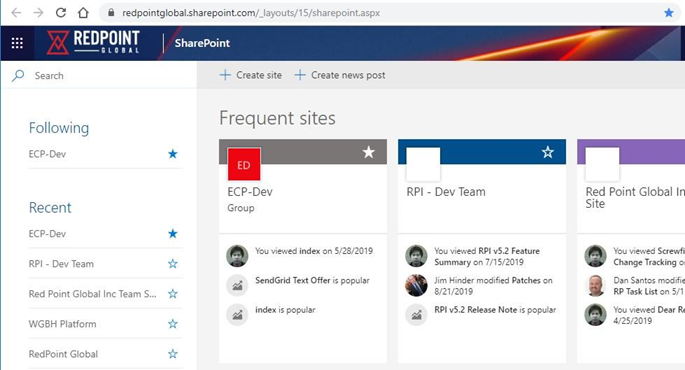Image resolution: width=685 pixels, height=370 pixels.
Task: Open ECP-Dev under Following
Action: (47, 154)
